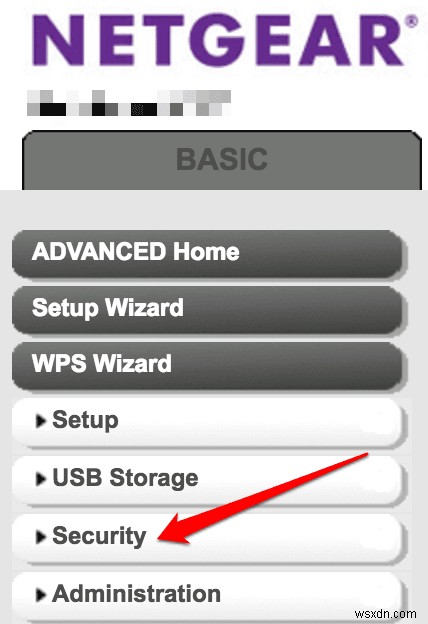
Task: Select the Administration menu label
Action: click(x=136, y=594)
